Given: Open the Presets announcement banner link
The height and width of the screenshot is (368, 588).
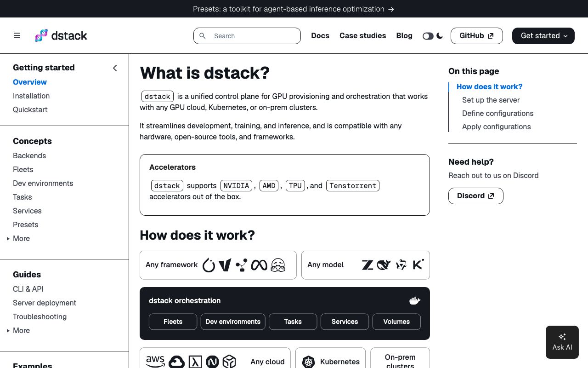Looking at the screenshot, I should click(294, 9).
